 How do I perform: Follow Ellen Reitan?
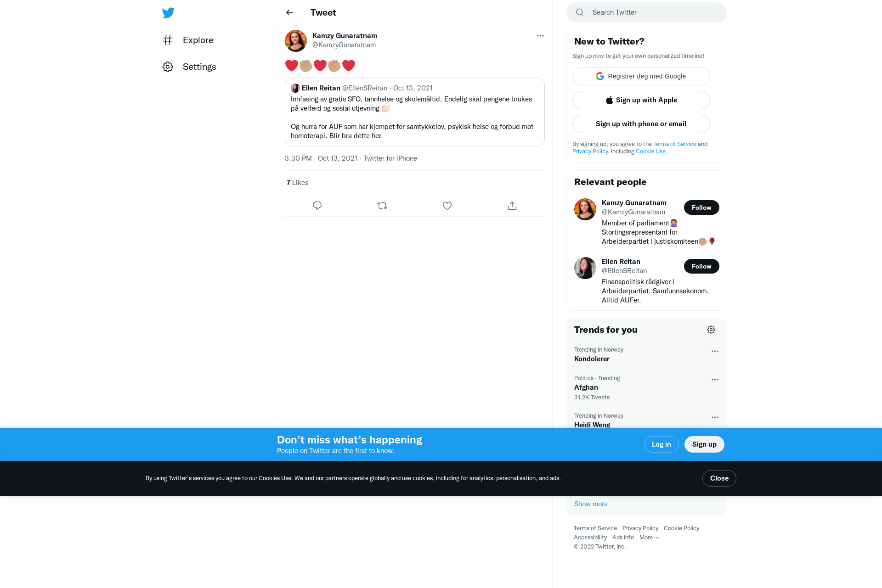701,266
